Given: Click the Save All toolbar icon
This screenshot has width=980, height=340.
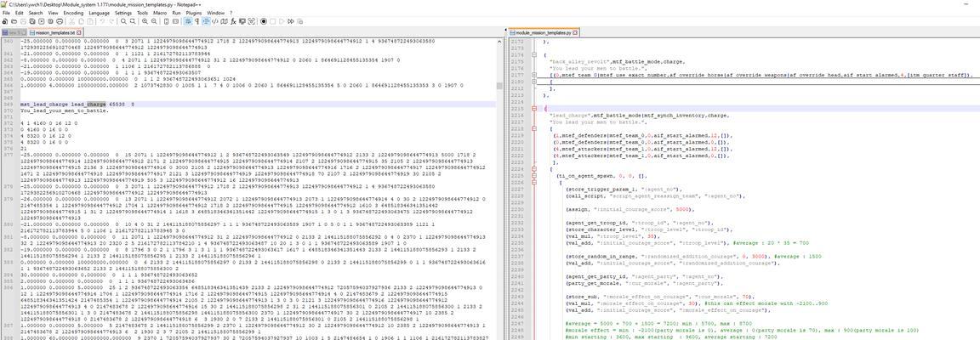Looking at the screenshot, I should coord(31,20).
